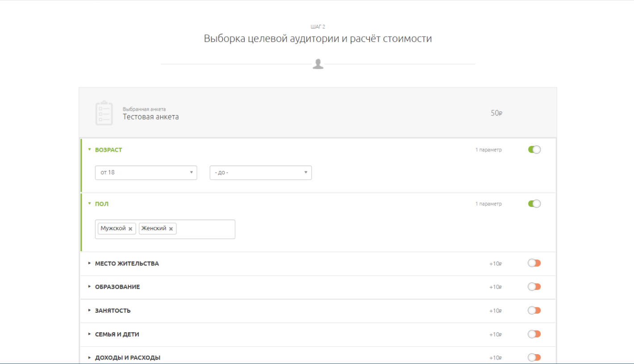Collapse the Пол section

(x=101, y=204)
